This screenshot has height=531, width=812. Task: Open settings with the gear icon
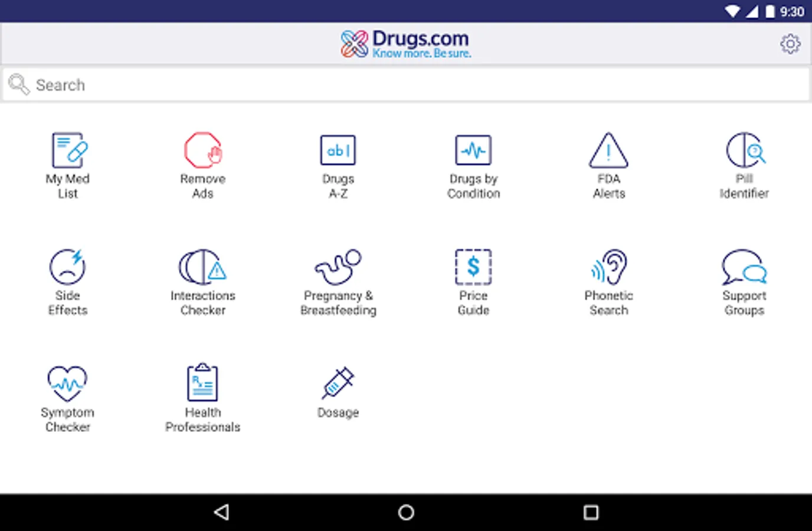point(790,44)
